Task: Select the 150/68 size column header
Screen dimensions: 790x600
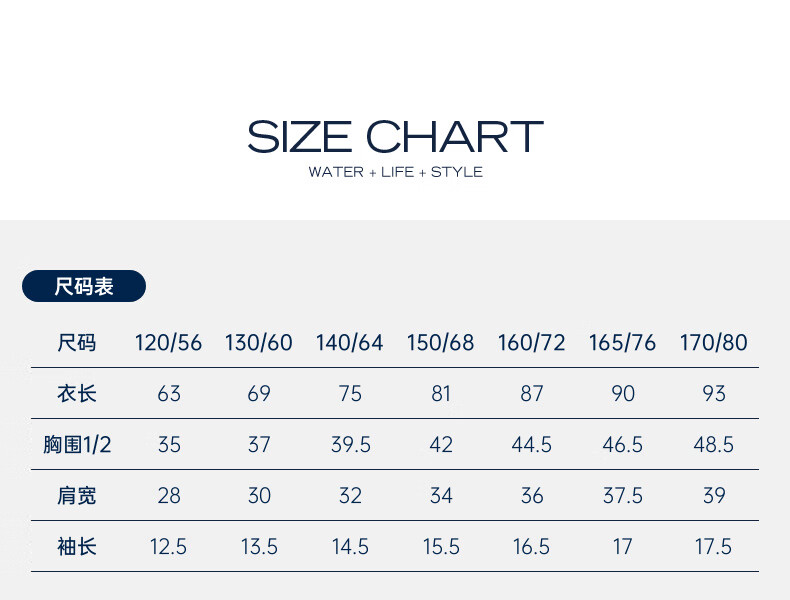Action: pyautogui.click(x=441, y=343)
